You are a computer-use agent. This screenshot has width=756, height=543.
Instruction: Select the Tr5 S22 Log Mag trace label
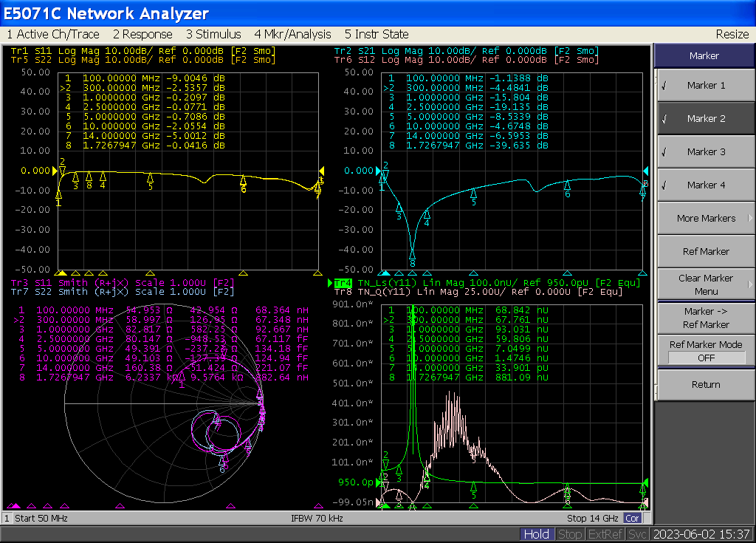[x=142, y=60]
